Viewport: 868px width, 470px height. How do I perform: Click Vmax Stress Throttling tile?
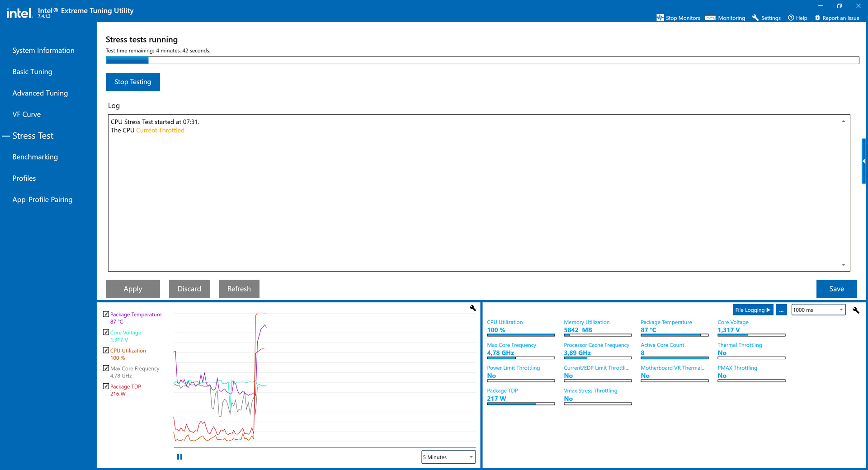(x=598, y=397)
